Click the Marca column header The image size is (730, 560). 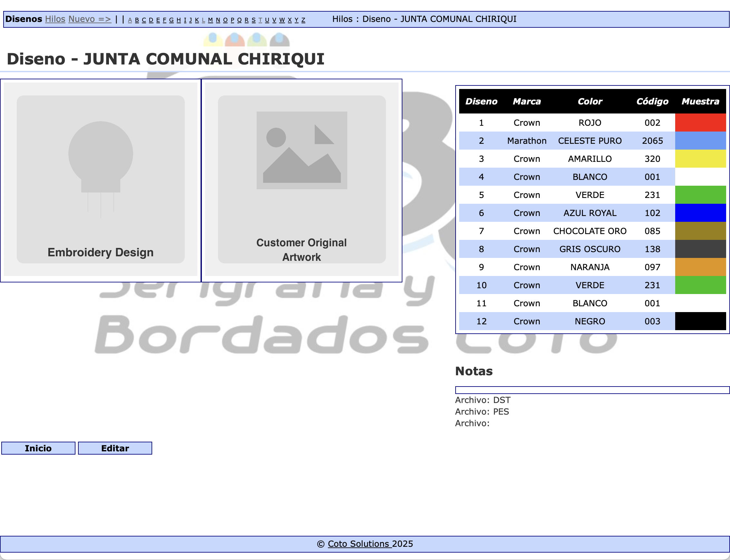(x=527, y=101)
